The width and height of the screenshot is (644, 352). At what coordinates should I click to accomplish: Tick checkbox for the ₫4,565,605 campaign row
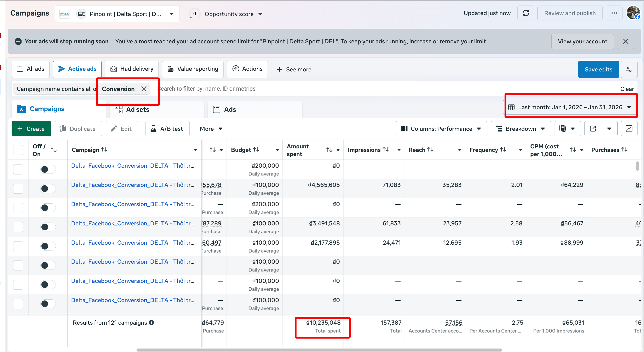click(x=18, y=188)
